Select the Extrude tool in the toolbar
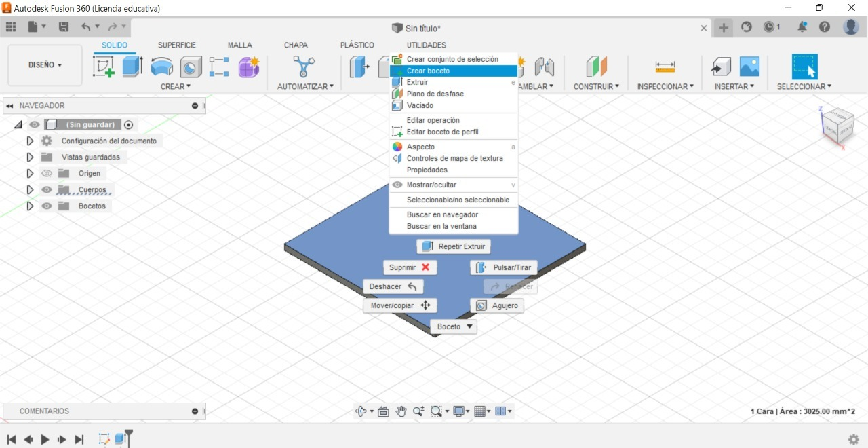868x448 pixels. click(132, 67)
